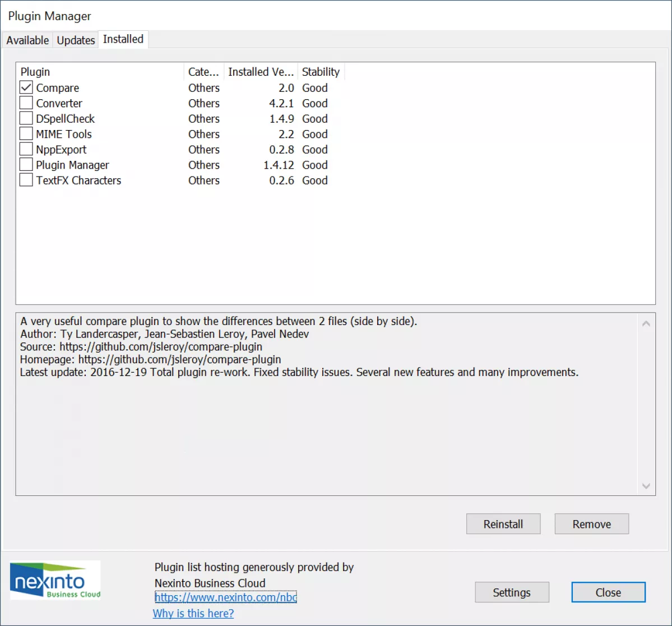Close the Plugin Manager dialog
672x626 pixels.
[608, 592]
